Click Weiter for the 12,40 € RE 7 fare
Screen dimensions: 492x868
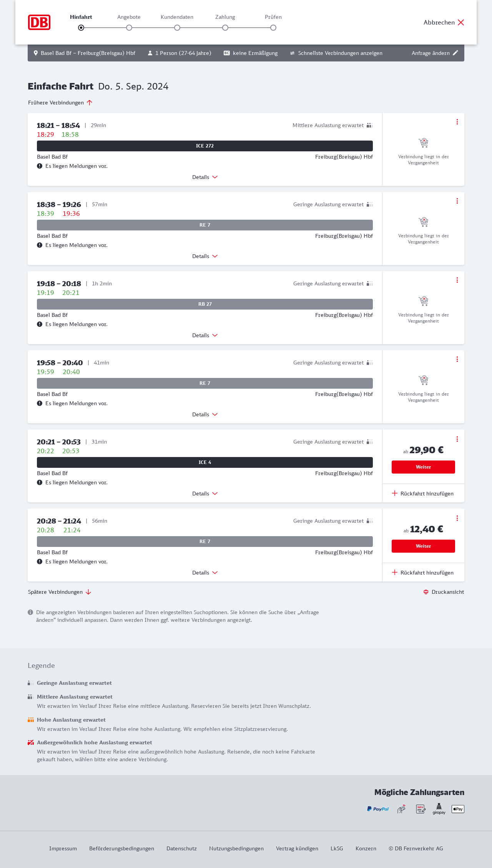[423, 546]
